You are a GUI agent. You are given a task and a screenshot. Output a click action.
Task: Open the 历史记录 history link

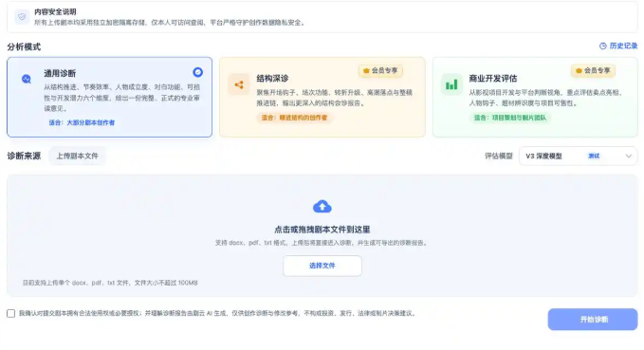point(618,46)
